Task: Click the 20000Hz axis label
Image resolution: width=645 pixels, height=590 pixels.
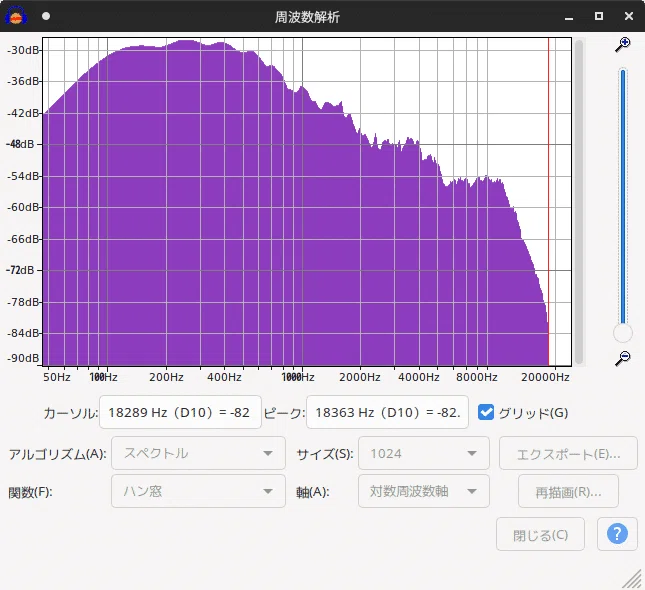Action: [x=545, y=377]
